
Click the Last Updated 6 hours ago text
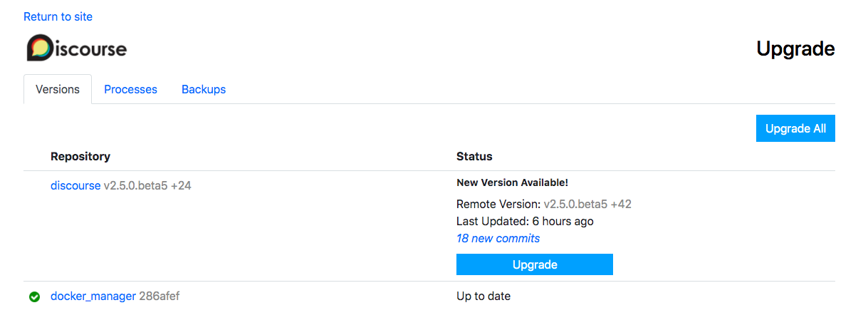coord(525,221)
